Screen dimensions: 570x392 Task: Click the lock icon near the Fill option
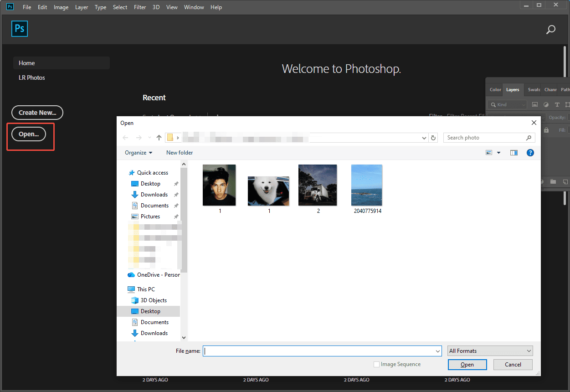click(x=546, y=130)
